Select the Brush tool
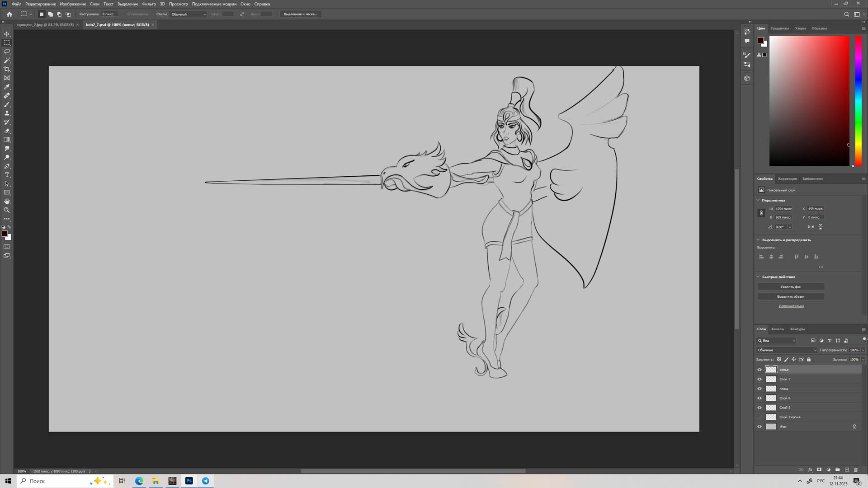This screenshot has height=488, width=868. pos(7,104)
